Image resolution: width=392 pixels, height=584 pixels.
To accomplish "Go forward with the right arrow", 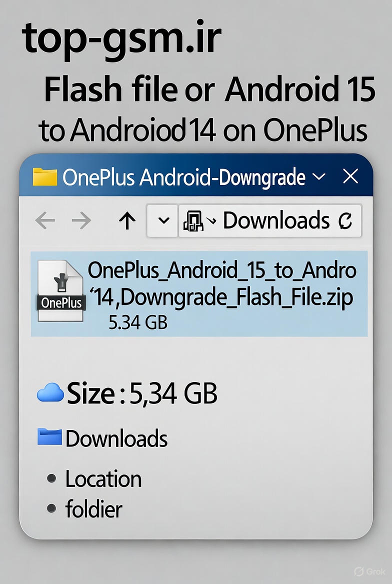I will click(x=81, y=220).
